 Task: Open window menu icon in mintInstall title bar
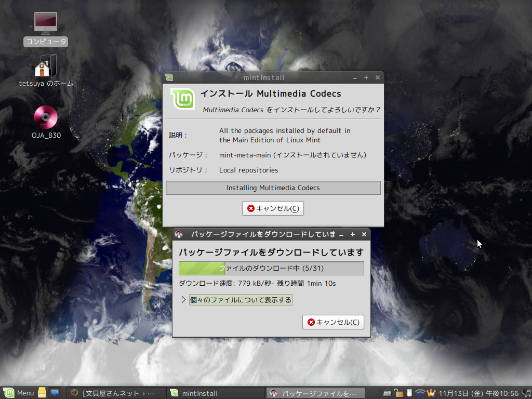[x=169, y=77]
